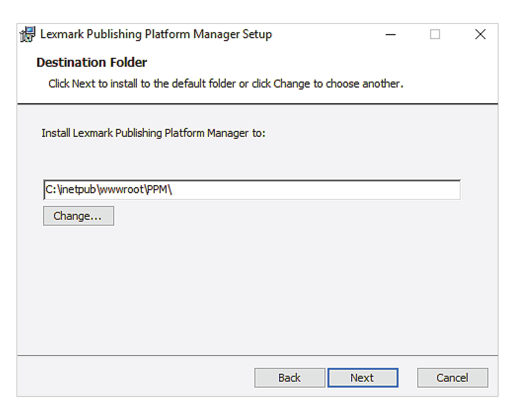Minimize the setup window

click(x=391, y=34)
